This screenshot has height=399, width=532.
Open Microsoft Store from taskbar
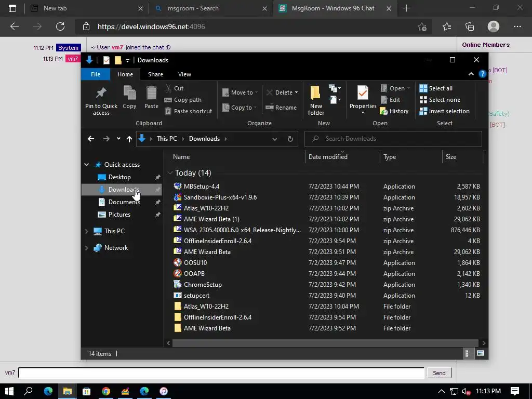87,391
